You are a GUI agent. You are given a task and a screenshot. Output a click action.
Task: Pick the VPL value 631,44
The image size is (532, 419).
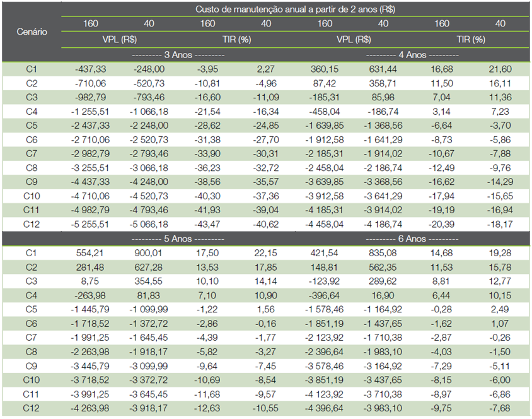(383, 69)
